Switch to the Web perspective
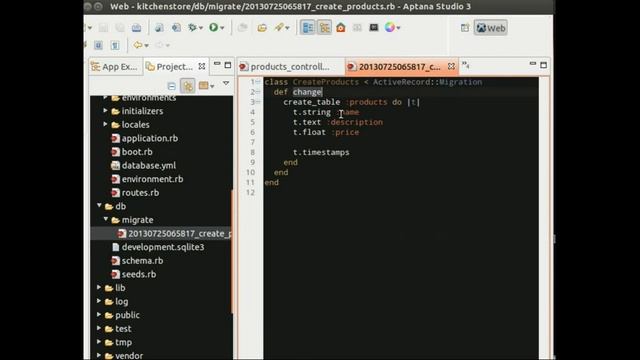 pyautogui.click(x=491, y=28)
